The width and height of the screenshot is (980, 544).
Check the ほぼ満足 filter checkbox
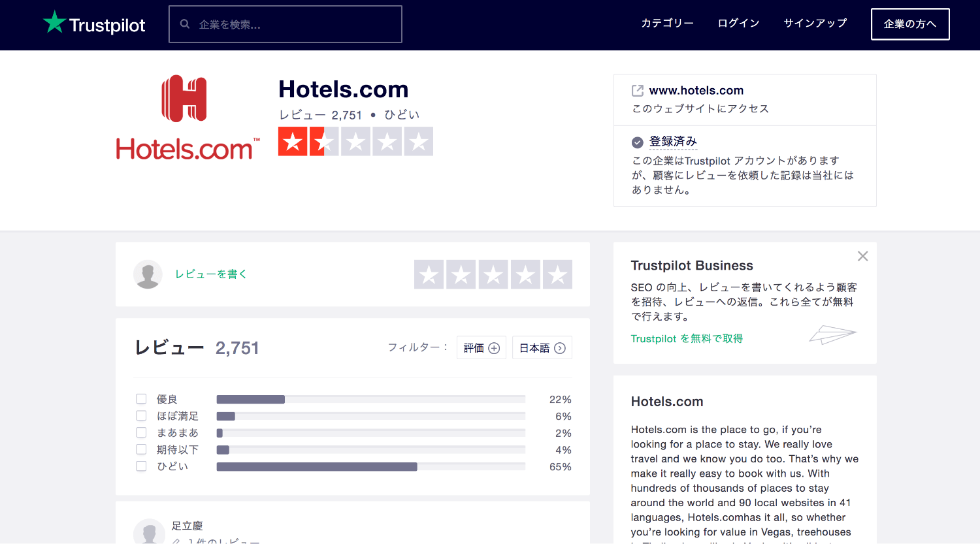(141, 416)
